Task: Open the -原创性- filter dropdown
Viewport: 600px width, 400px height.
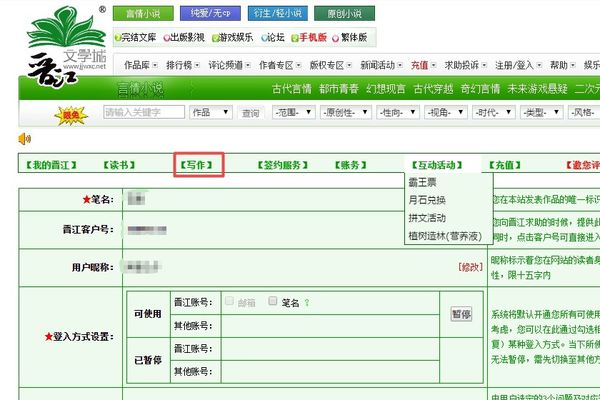Action: click(x=346, y=113)
